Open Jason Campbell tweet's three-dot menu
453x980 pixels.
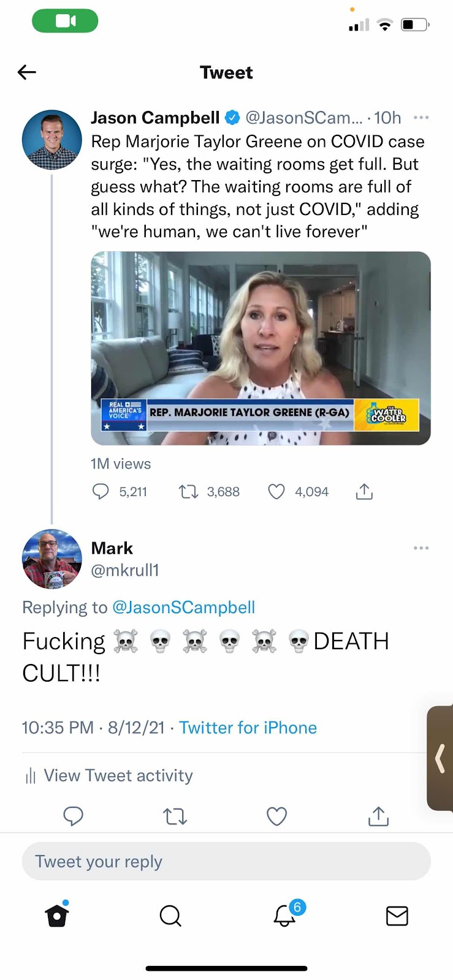(x=421, y=118)
